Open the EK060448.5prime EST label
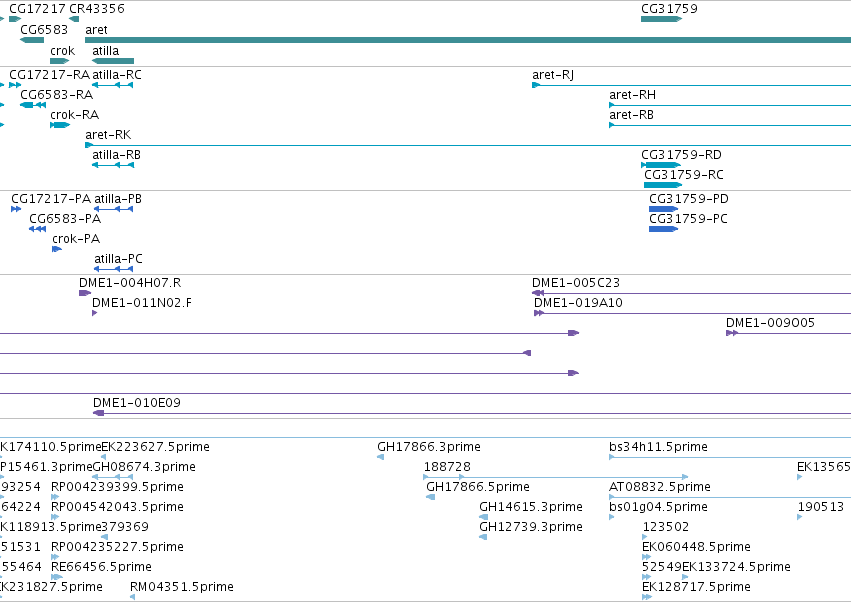The width and height of the screenshot is (851, 602). coord(696,548)
